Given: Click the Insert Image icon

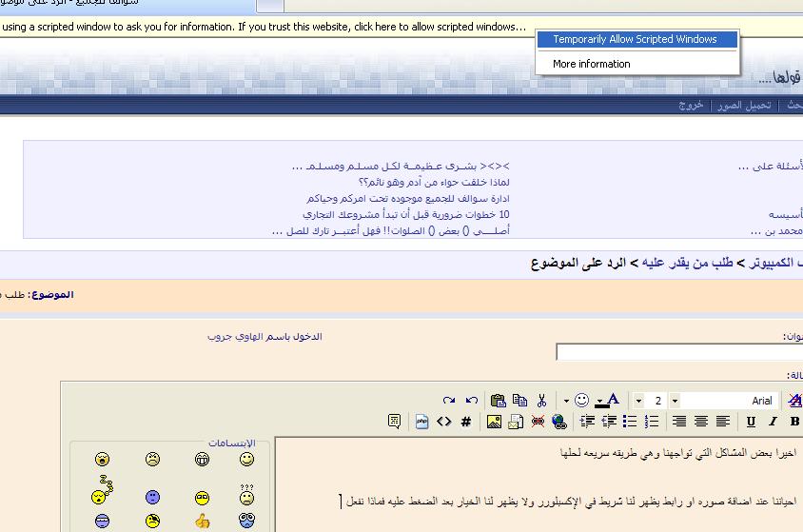Looking at the screenshot, I should (x=494, y=422).
